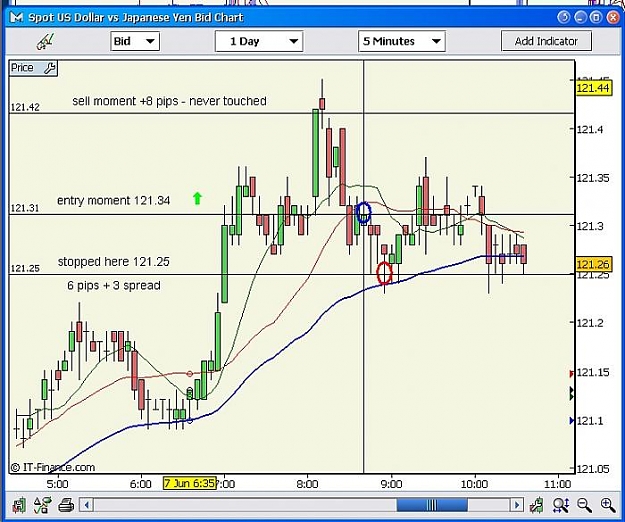This screenshot has width=625, height=522.
Task: Click the 5:00 time axis label
Action: pos(57,484)
